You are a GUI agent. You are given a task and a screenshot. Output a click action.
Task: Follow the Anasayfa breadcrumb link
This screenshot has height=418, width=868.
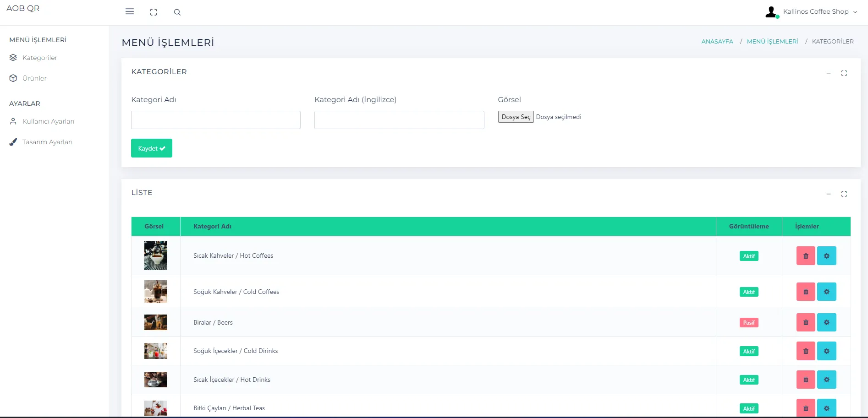click(x=717, y=42)
